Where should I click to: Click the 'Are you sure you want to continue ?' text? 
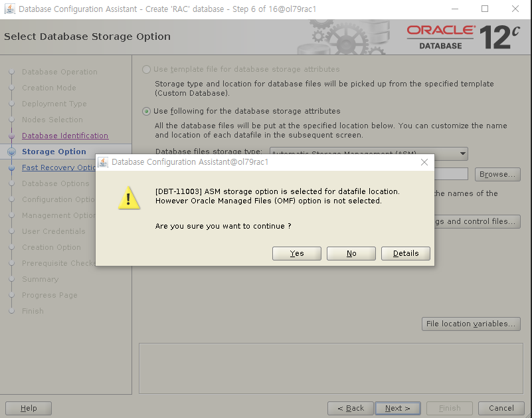(223, 226)
